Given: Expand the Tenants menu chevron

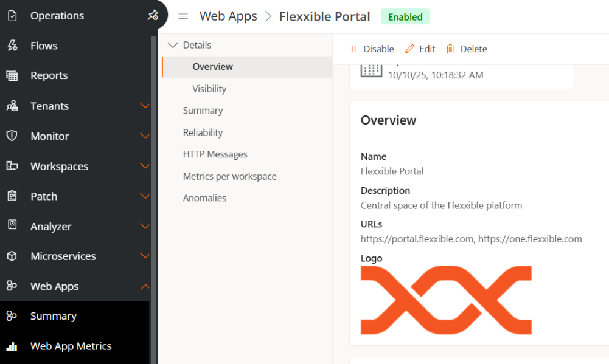Looking at the screenshot, I should click(145, 106).
